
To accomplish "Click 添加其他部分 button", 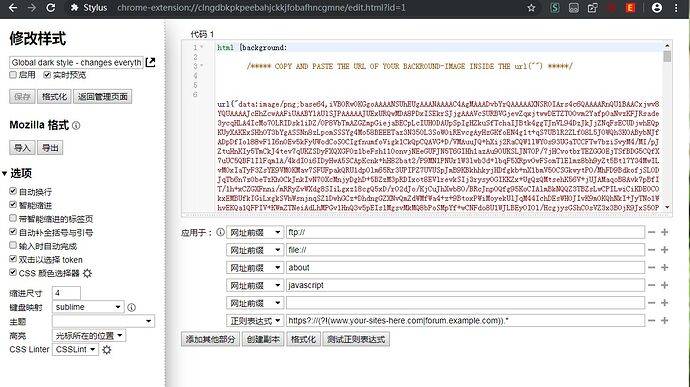I will point(210,339).
